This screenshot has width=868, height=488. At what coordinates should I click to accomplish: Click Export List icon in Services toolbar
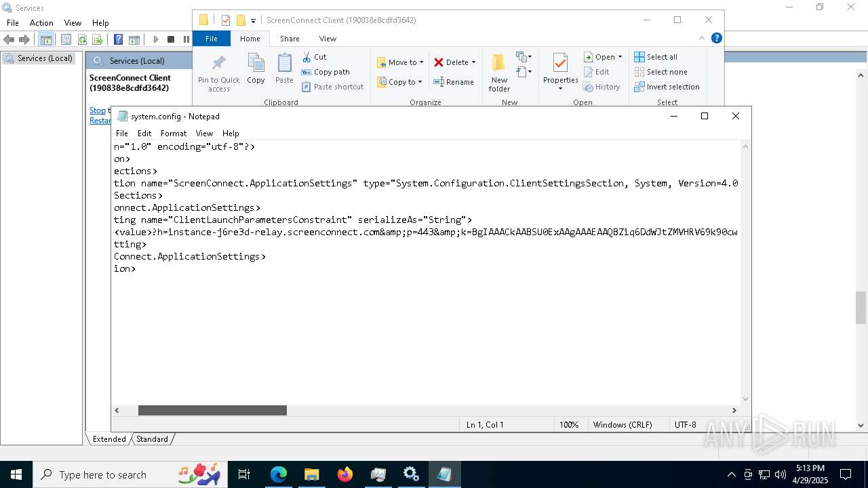[98, 40]
